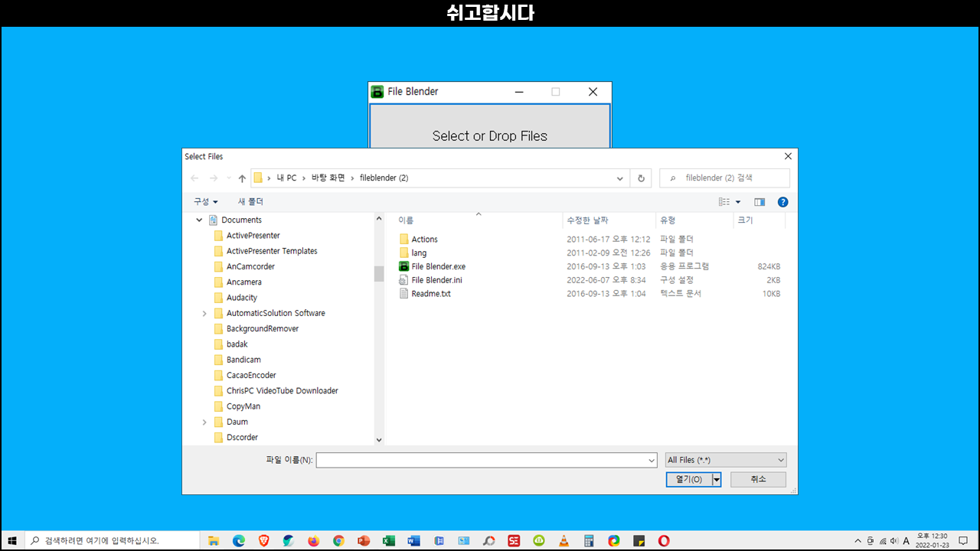Expand the AutomaticSolution Software folder
980x551 pixels.
204,314
